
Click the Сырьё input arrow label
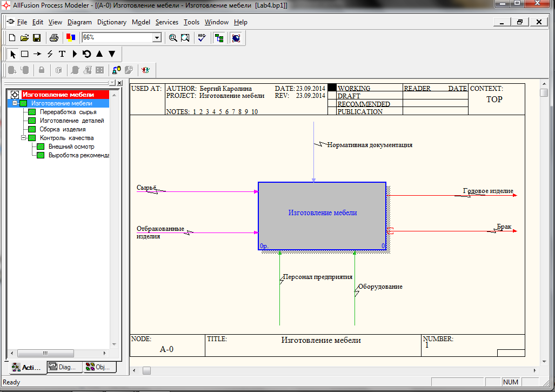coord(146,188)
